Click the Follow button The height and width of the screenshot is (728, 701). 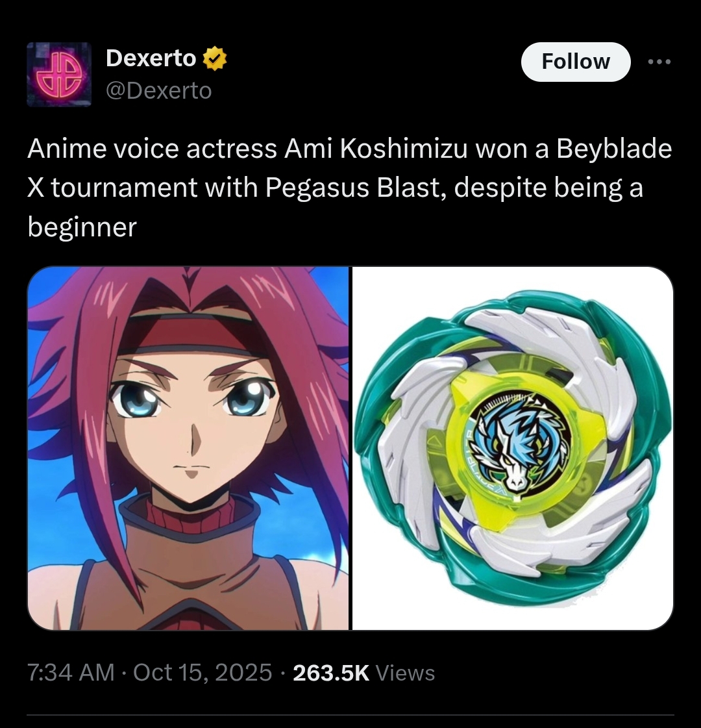pos(575,62)
